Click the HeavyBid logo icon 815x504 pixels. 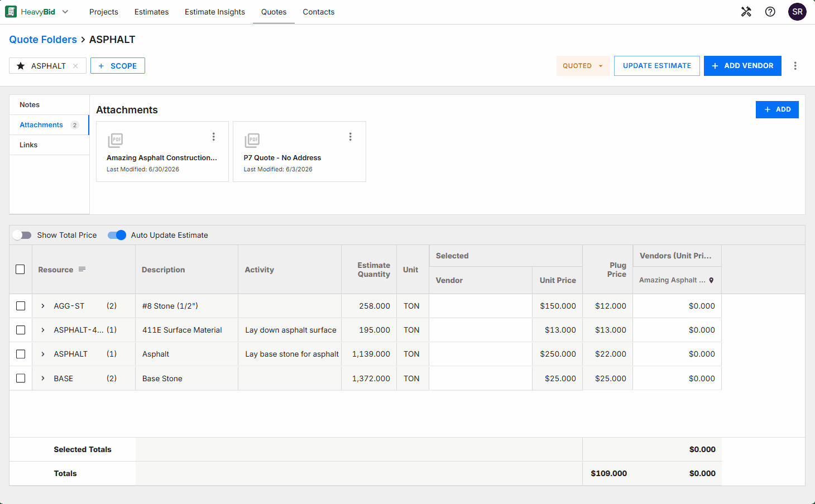[11, 12]
